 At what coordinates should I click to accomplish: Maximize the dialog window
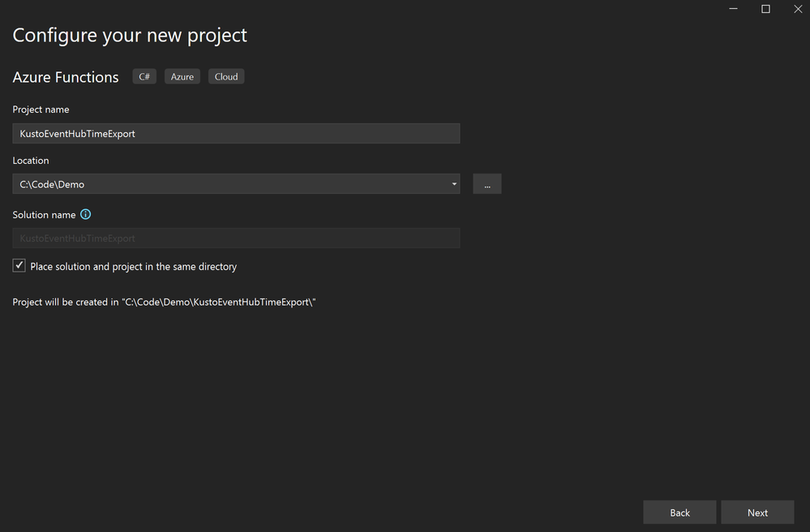(765, 9)
